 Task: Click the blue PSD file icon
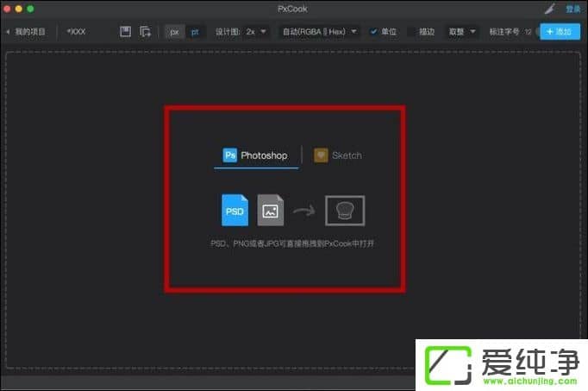point(235,210)
